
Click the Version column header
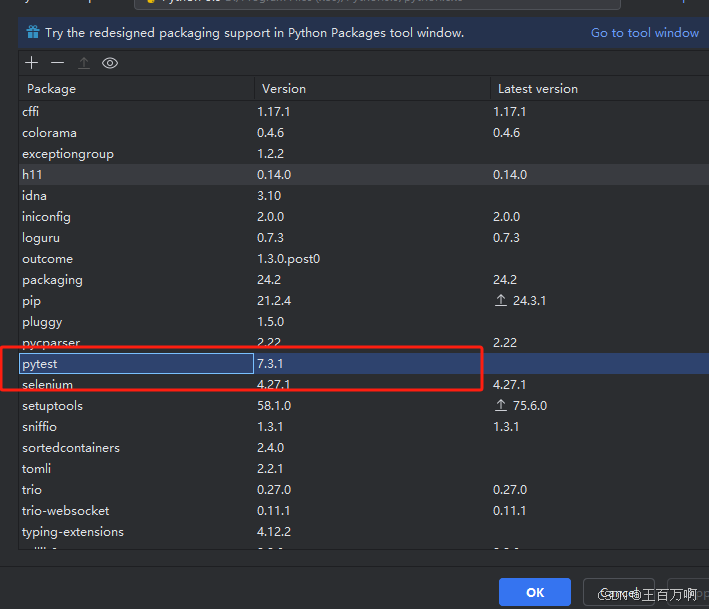(372, 89)
